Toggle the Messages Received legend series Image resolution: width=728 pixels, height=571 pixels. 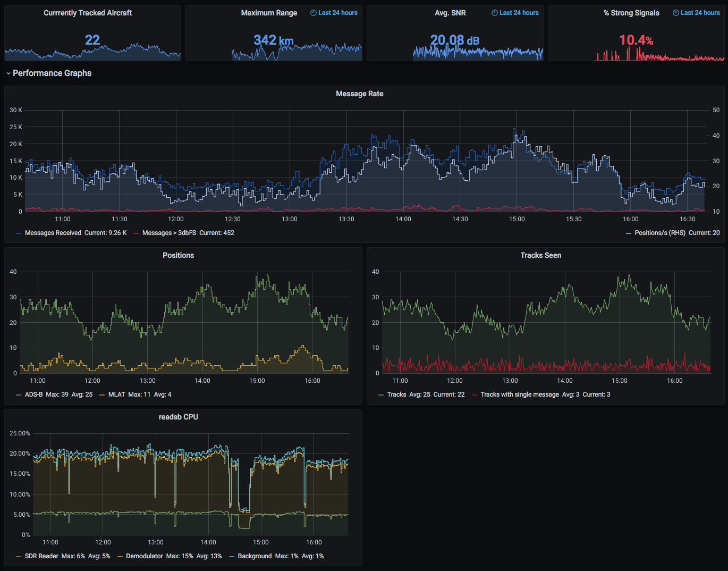pos(53,233)
